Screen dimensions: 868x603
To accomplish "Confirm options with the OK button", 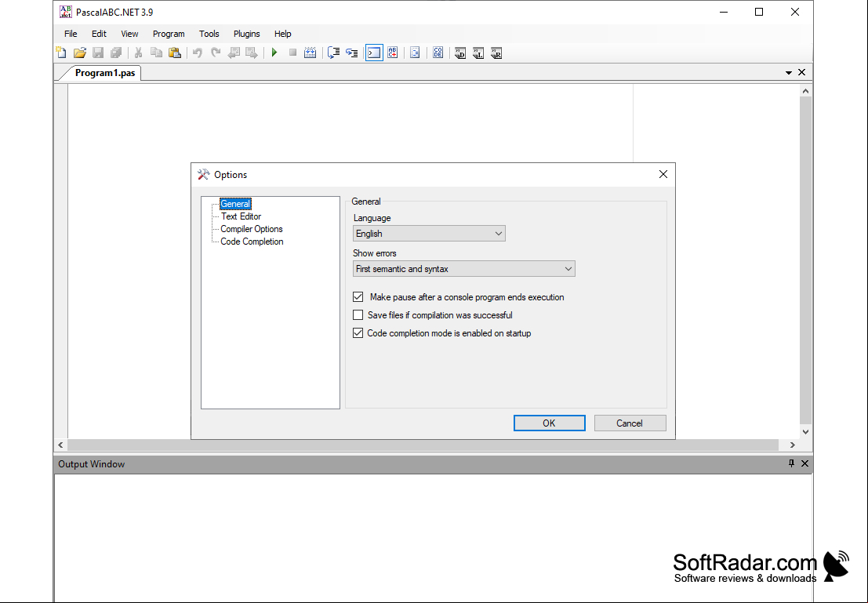I will (549, 423).
